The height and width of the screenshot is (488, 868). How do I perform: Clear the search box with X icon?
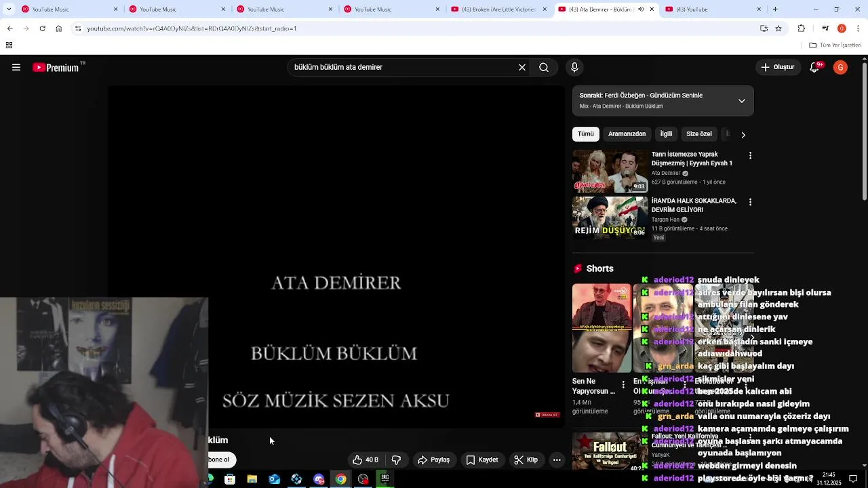pos(522,67)
